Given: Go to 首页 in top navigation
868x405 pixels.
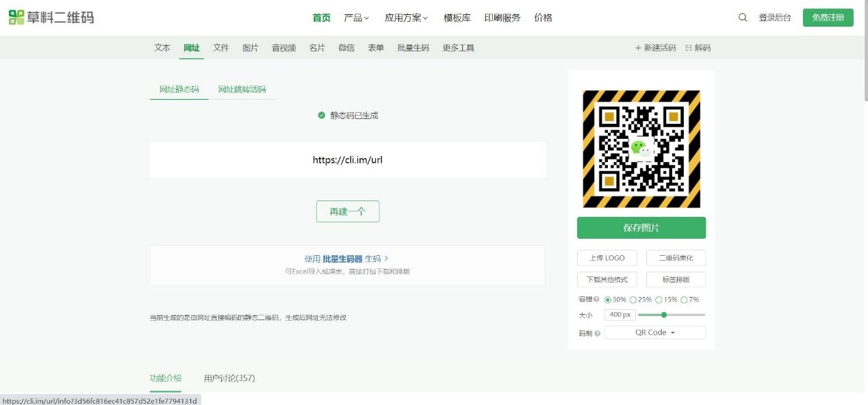Looking at the screenshot, I should tap(322, 18).
